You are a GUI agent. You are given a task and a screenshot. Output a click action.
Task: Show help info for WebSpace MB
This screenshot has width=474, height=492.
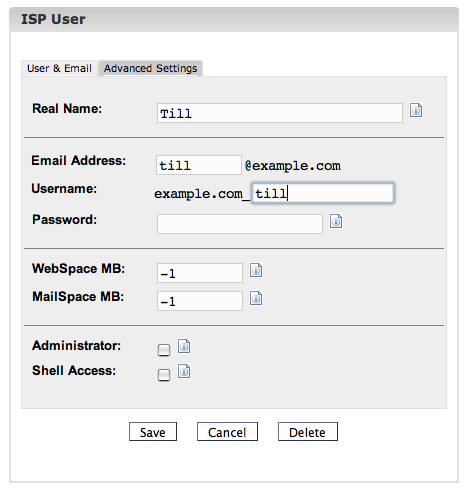coord(256,270)
